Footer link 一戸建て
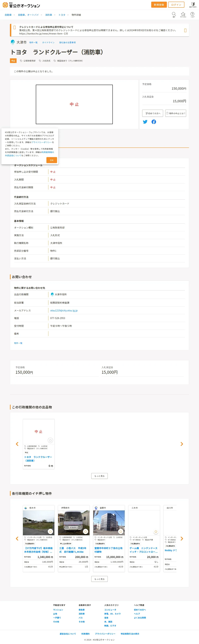The image size is (199, 644). (x=57, y=618)
